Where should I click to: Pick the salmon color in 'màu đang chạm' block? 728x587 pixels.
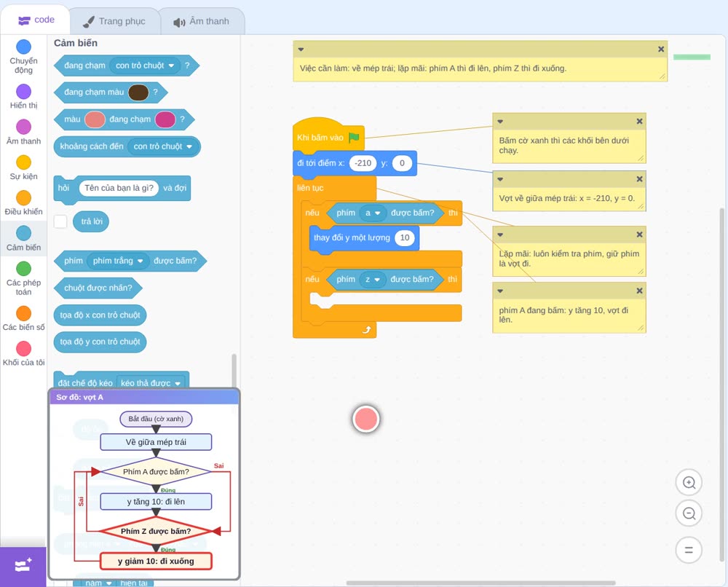point(95,119)
